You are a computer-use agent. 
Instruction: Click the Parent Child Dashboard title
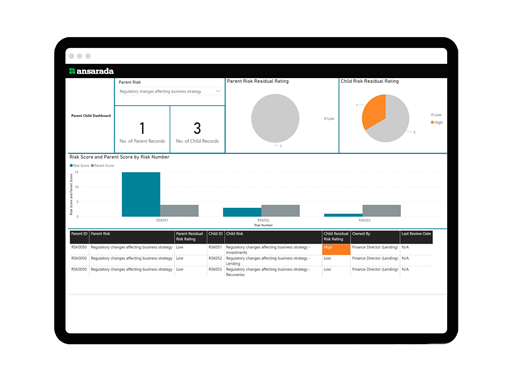(91, 116)
